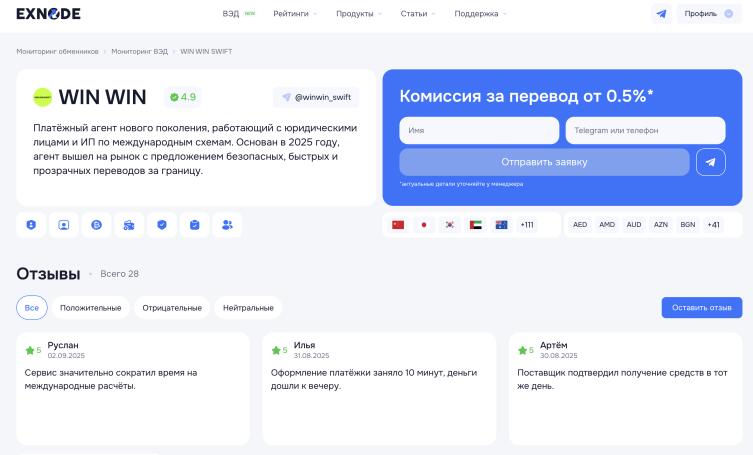Screen dimensions: 753x455
Task: Click the shield checkmark feature icon
Action: pyautogui.click(x=161, y=225)
